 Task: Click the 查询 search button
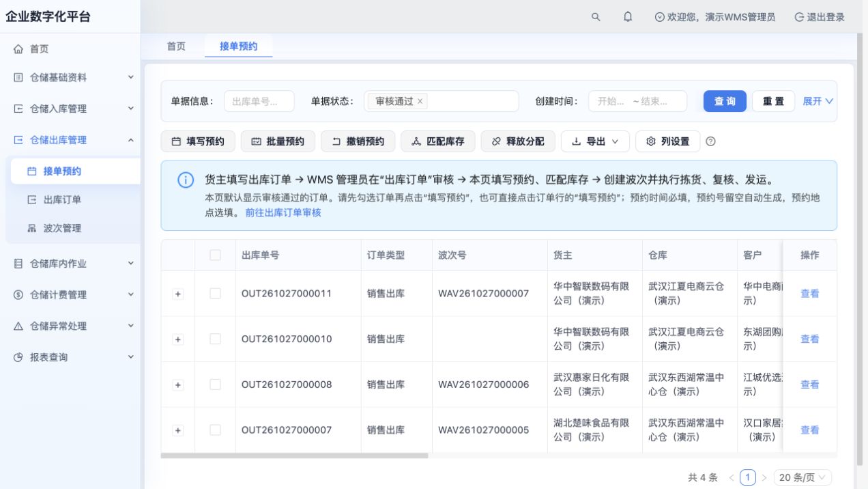725,101
